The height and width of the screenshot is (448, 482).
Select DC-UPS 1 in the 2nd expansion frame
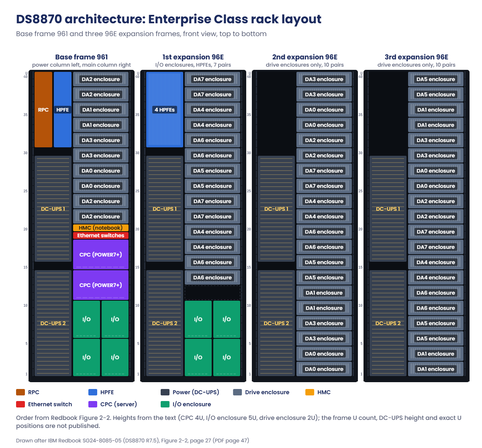coord(276,209)
